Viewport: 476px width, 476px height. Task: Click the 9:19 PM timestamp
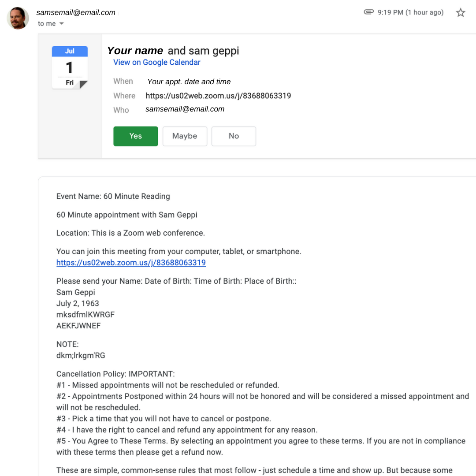pyautogui.click(x=410, y=12)
